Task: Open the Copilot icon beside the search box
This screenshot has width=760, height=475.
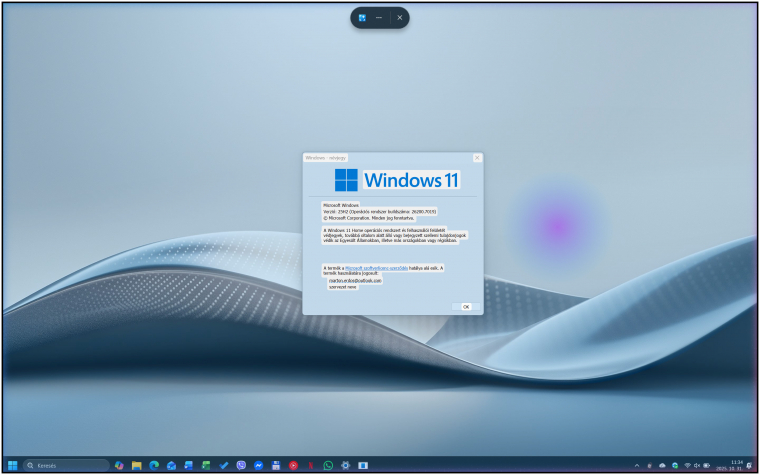Action: [x=119, y=465]
